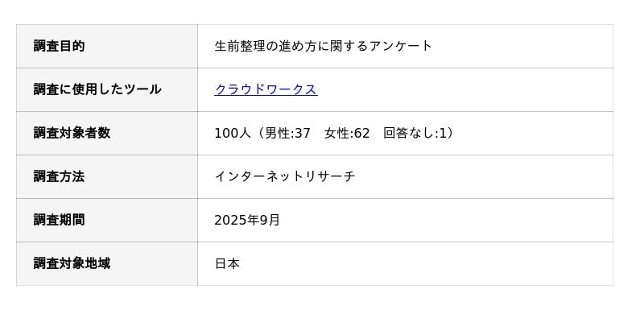Click the 調査方法 header cell

pyautogui.click(x=107, y=176)
